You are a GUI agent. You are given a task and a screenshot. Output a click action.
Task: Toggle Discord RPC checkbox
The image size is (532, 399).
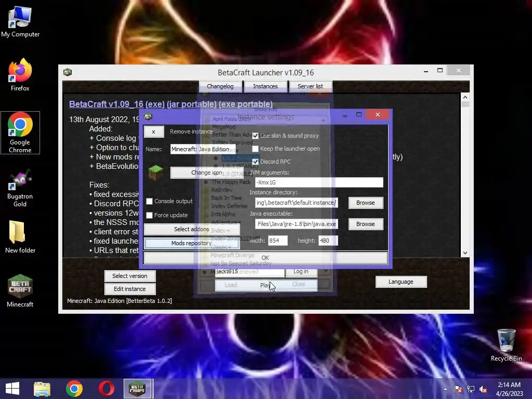(255, 162)
